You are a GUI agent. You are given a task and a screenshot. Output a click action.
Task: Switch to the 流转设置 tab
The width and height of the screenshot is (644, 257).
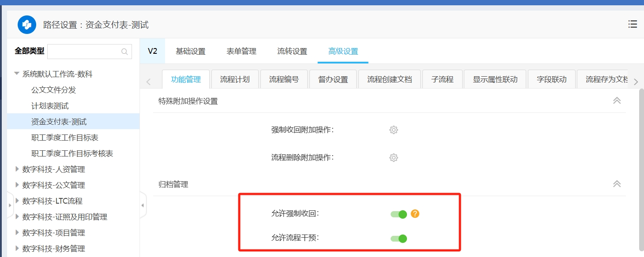pyautogui.click(x=292, y=51)
